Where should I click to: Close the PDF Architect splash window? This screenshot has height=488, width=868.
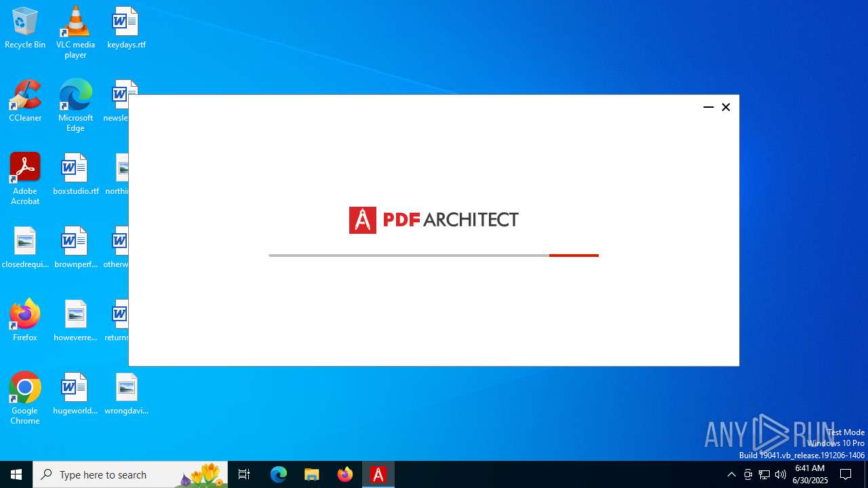pyautogui.click(x=726, y=107)
